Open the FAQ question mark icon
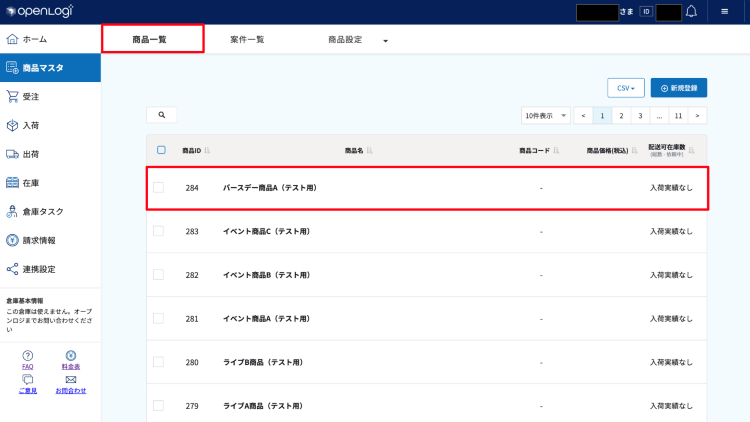750x422 pixels. pos(27,355)
